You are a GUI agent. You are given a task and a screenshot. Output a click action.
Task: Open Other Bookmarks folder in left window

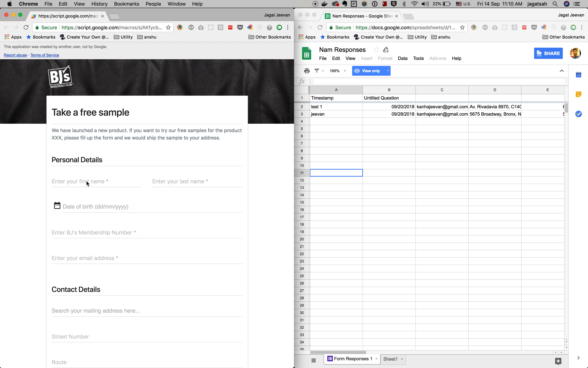269,37
